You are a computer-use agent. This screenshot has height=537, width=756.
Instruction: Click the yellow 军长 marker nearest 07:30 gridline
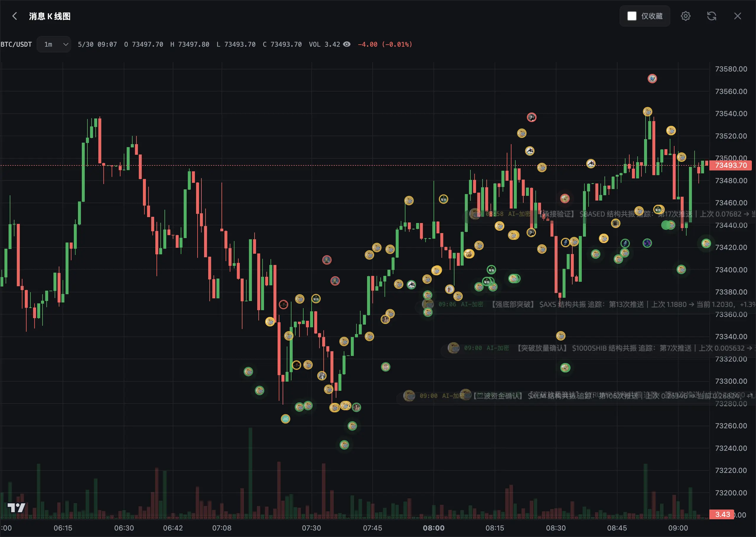(x=316, y=299)
